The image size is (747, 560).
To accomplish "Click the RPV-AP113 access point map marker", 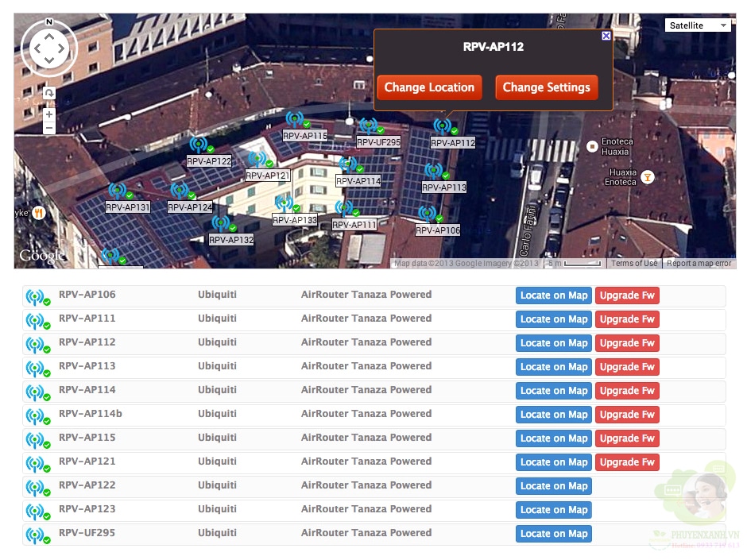I will [435, 172].
